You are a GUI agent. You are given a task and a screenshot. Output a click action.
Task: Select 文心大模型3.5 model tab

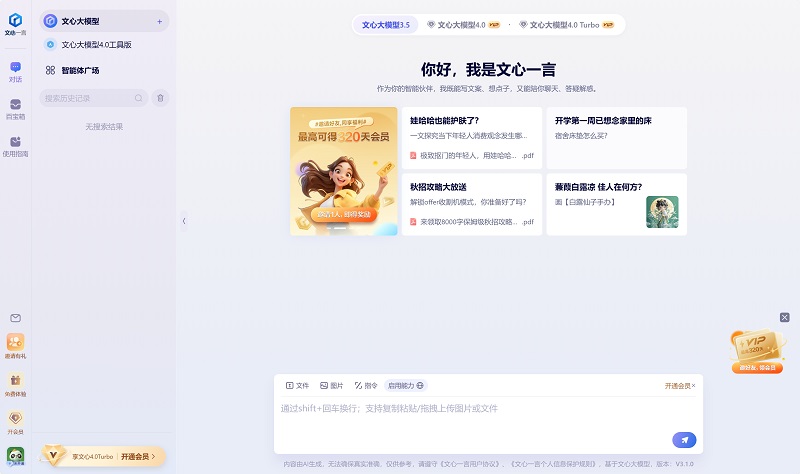386,24
